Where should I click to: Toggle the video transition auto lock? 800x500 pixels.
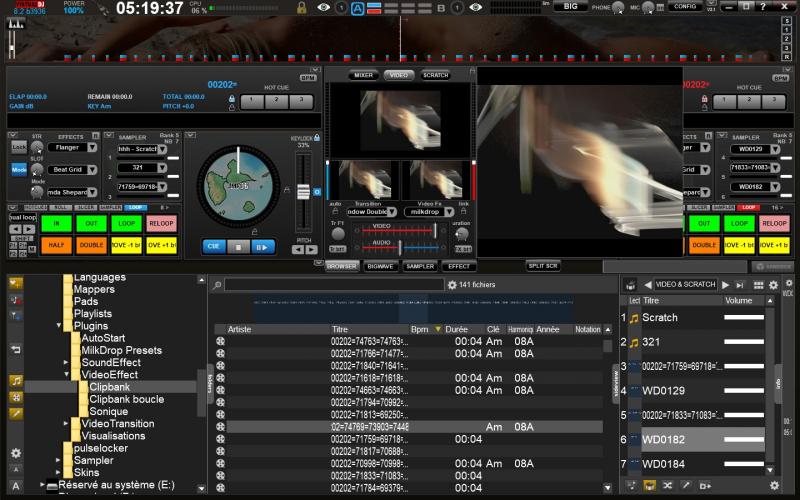point(335,211)
